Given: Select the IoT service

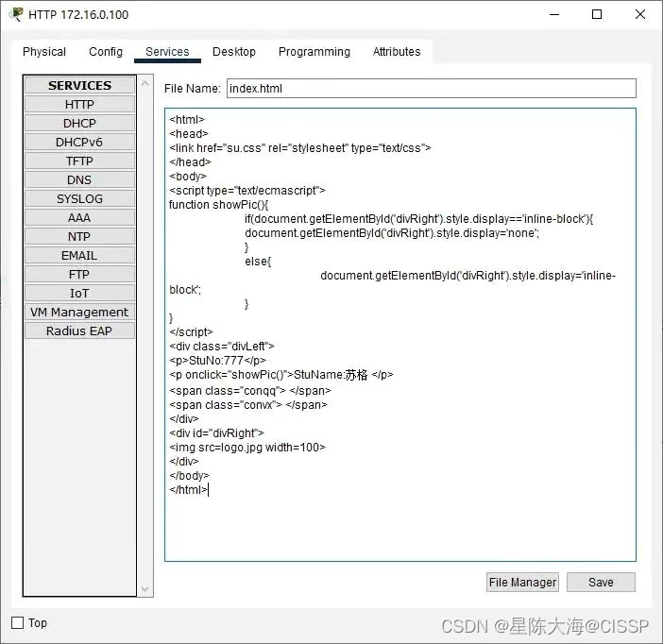Looking at the screenshot, I should point(79,293).
